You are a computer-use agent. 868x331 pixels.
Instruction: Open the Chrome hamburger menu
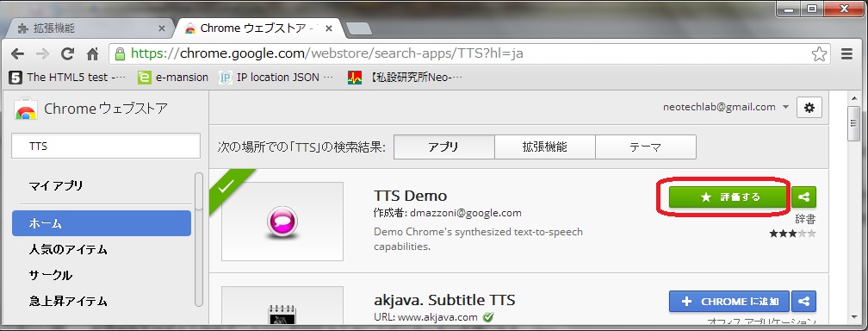coord(846,53)
